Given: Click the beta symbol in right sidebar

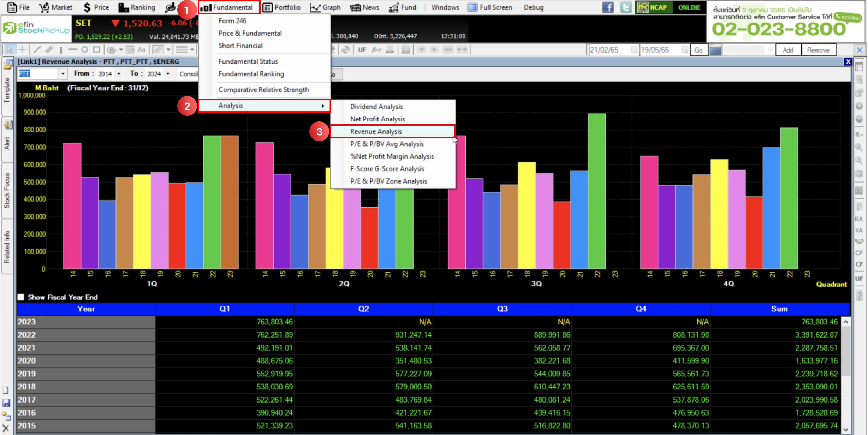Looking at the screenshot, I should point(859,207).
